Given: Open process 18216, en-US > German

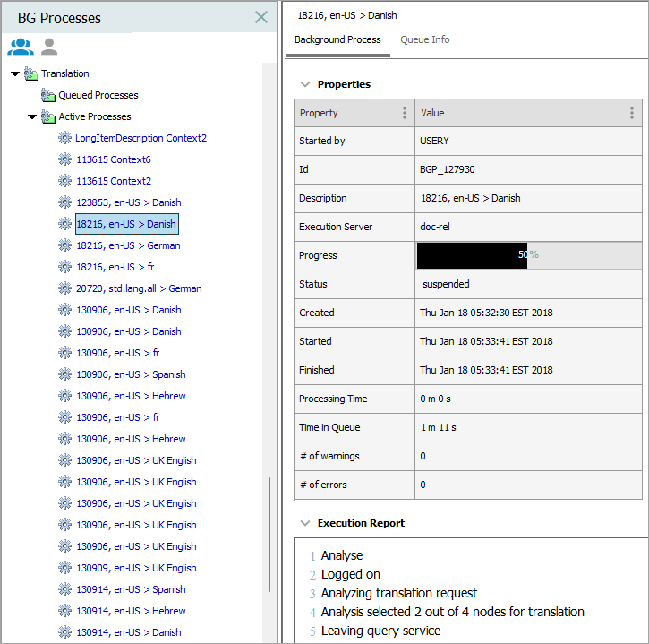Looking at the screenshot, I should pyautogui.click(x=128, y=245).
